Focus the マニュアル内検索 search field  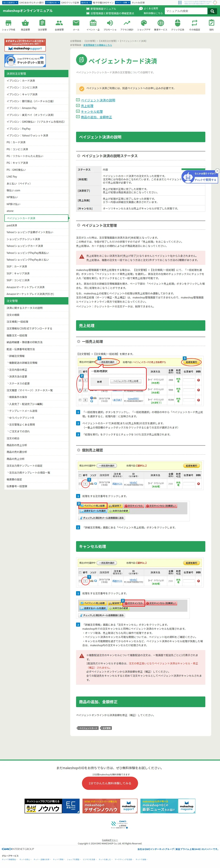coord(186,11)
